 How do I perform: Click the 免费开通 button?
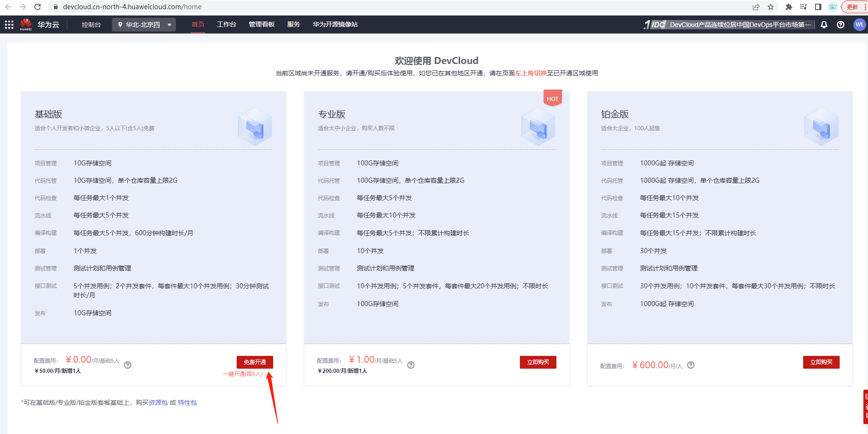pos(255,362)
